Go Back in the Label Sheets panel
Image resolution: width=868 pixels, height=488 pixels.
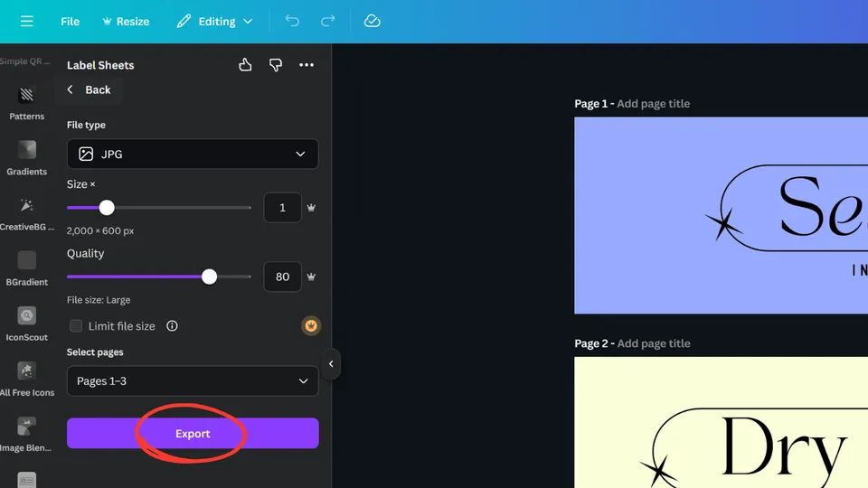[x=90, y=89]
